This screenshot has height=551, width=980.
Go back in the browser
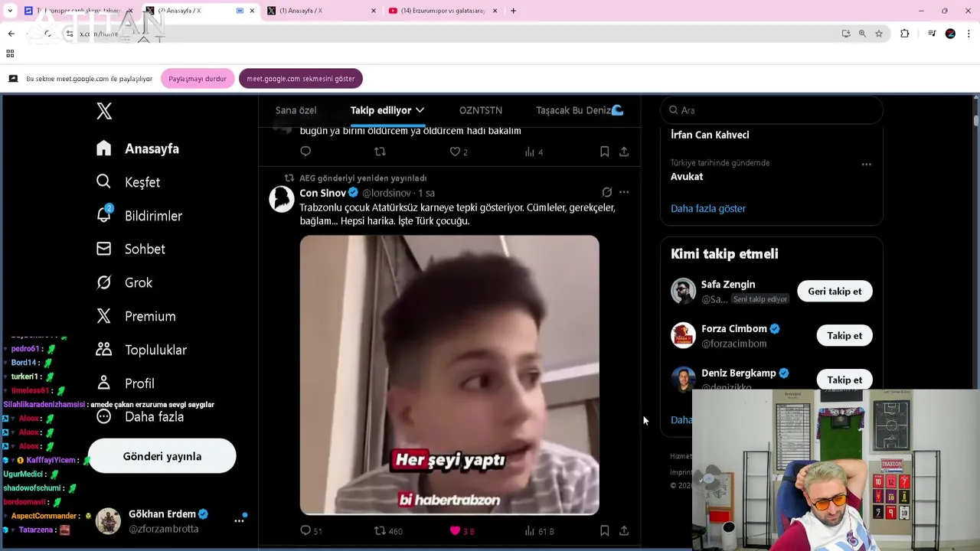[x=11, y=34]
